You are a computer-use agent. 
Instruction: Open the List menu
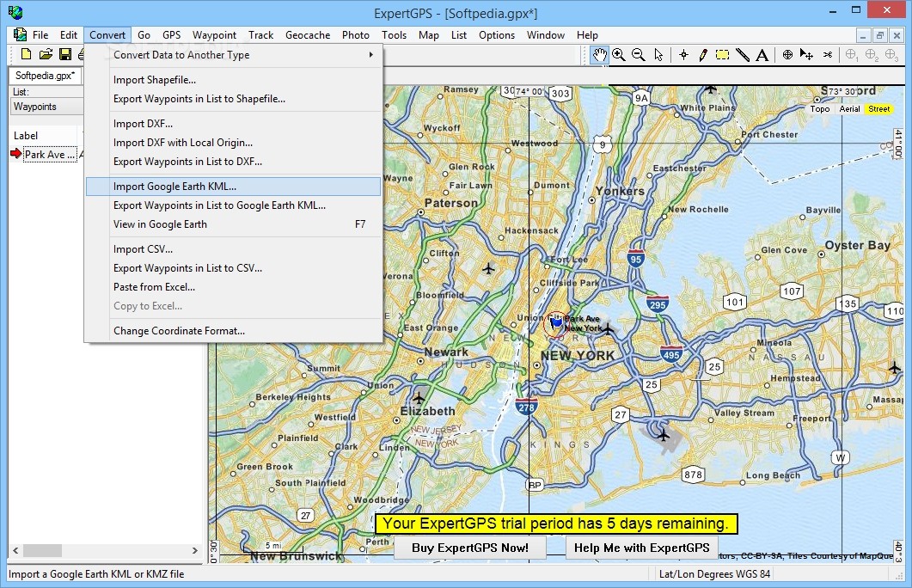tap(459, 35)
